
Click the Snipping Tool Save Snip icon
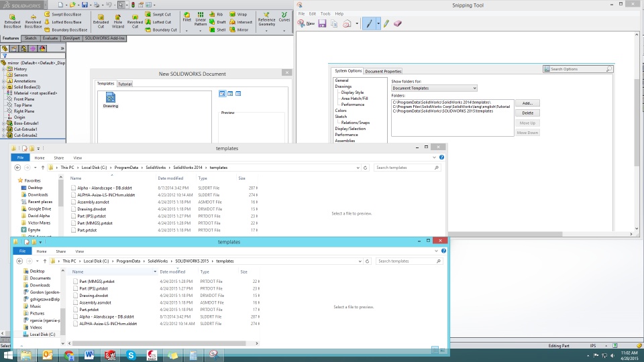(x=322, y=24)
